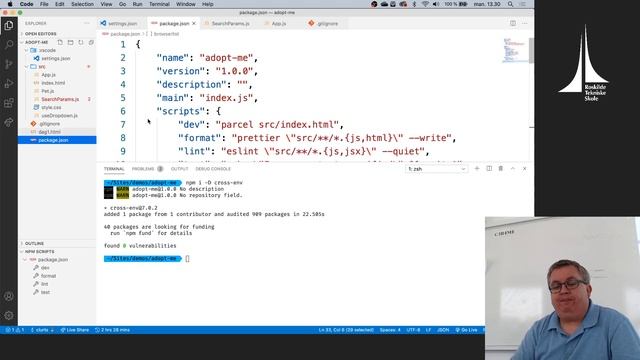Run the test npm script

click(45, 292)
